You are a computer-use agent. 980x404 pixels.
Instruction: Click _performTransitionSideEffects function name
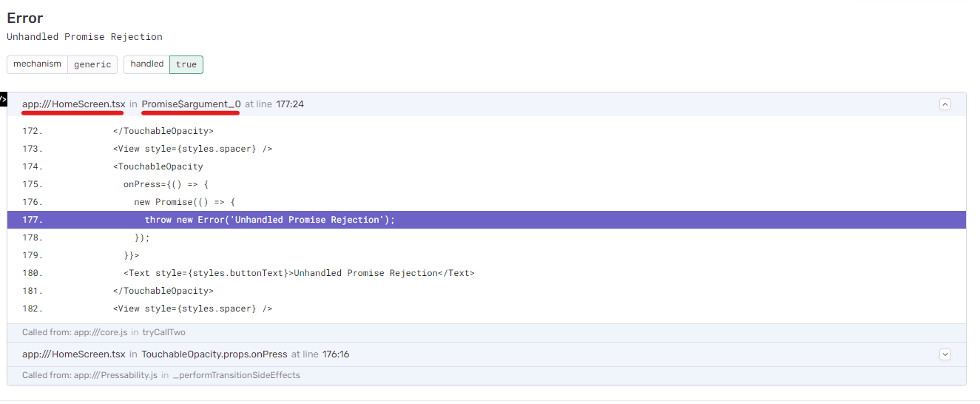[x=237, y=376]
